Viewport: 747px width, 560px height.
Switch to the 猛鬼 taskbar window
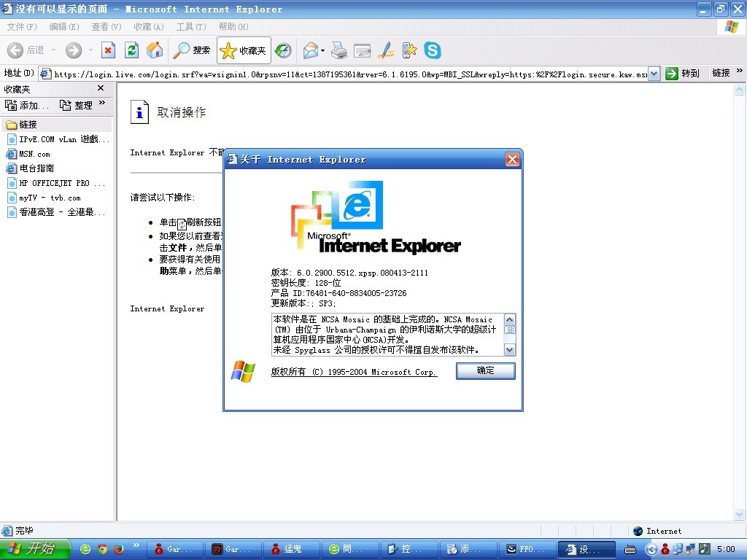pyautogui.click(x=291, y=549)
